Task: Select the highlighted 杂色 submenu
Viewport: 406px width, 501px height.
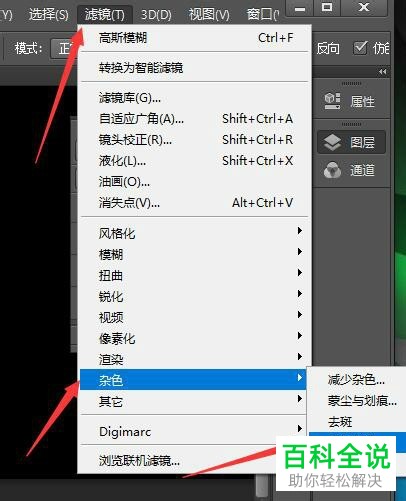Action: [x=193, y=380]
